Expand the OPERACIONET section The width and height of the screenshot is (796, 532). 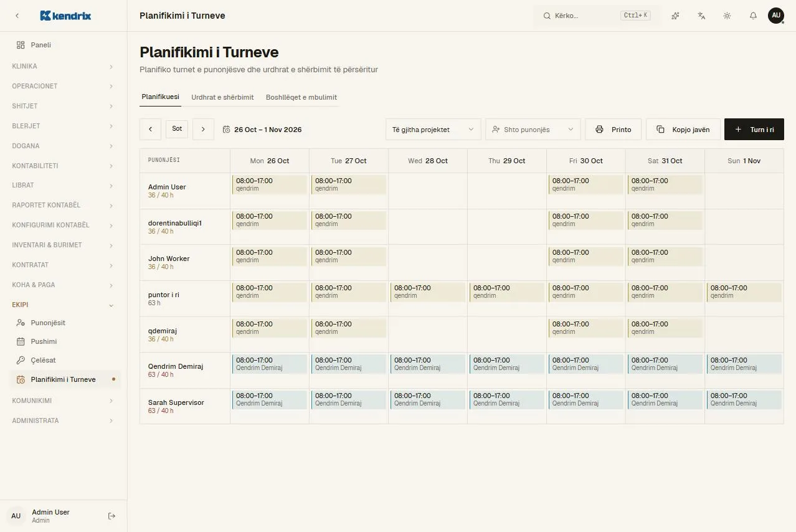pos(64,86)
